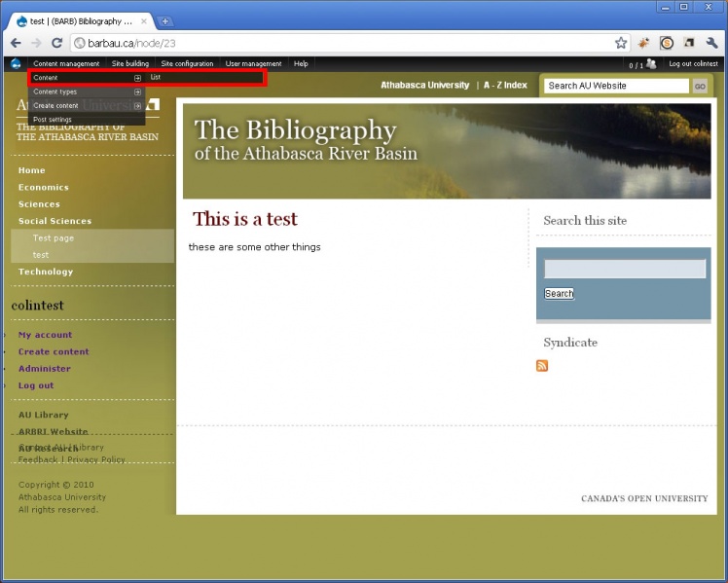Click the GO search button
Image resolution: width=728 pixels, height=583 pixels.
point(700,86)
